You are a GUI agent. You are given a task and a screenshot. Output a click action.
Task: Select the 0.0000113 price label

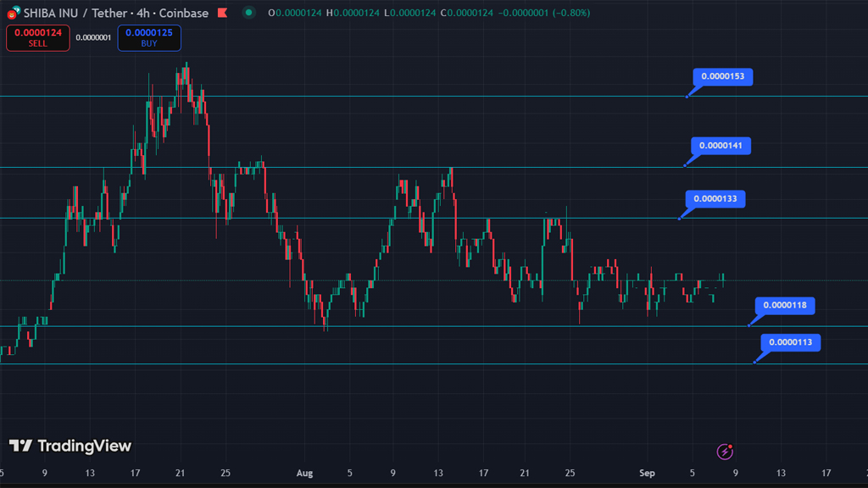click(x=791, y=342)
